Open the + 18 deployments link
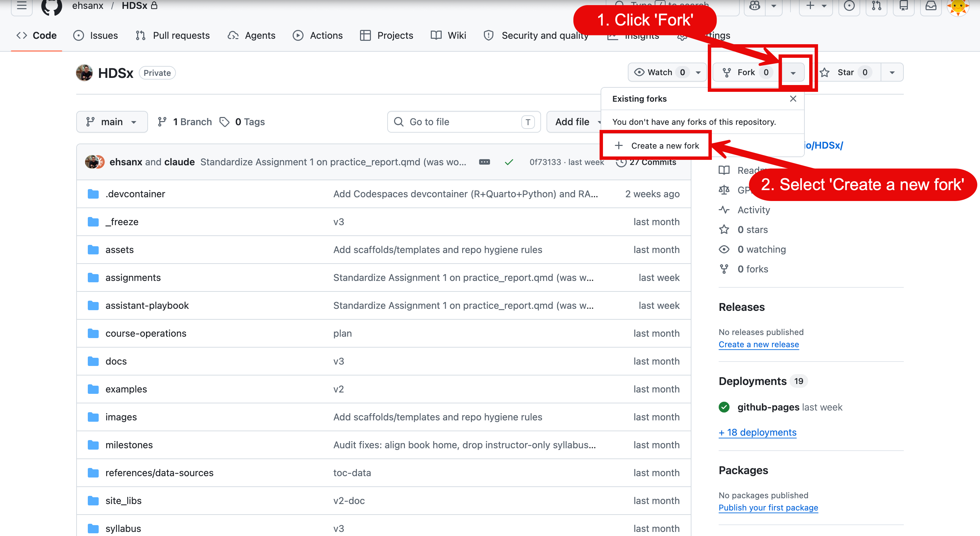This screenshot has height=536, width=980. (x=757, y=432)
